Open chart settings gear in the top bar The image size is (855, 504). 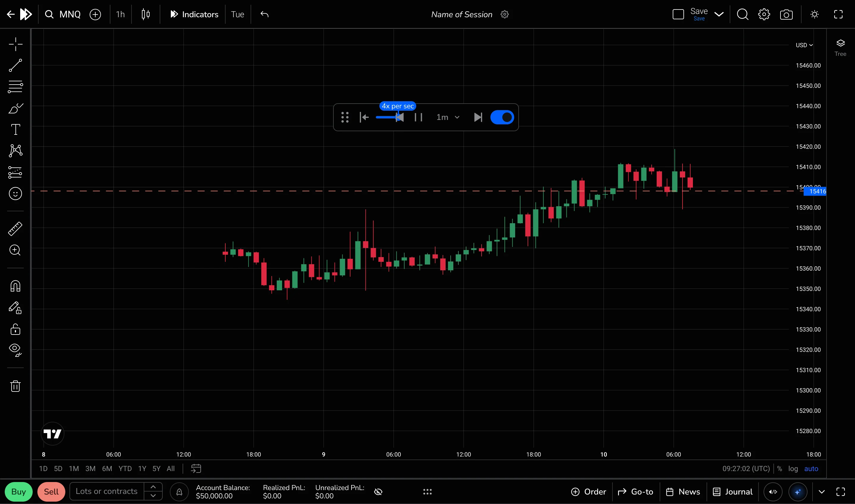[764, 15]
